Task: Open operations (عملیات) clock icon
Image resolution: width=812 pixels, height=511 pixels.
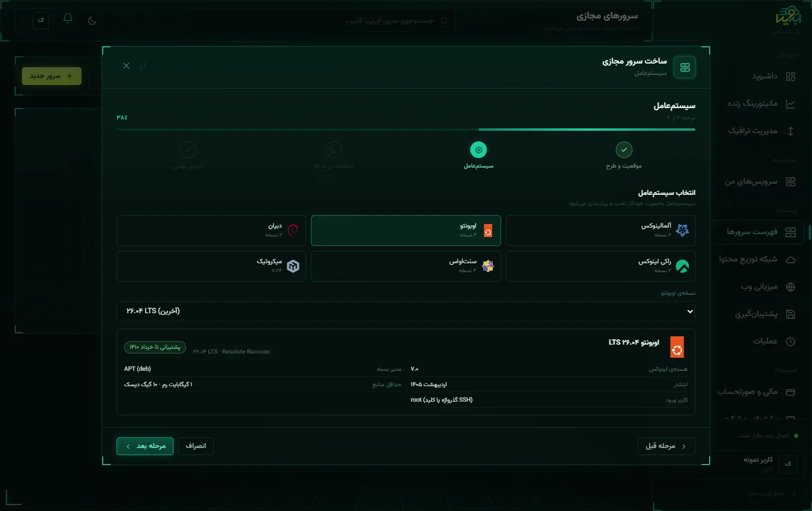Action: pos(791,342)
